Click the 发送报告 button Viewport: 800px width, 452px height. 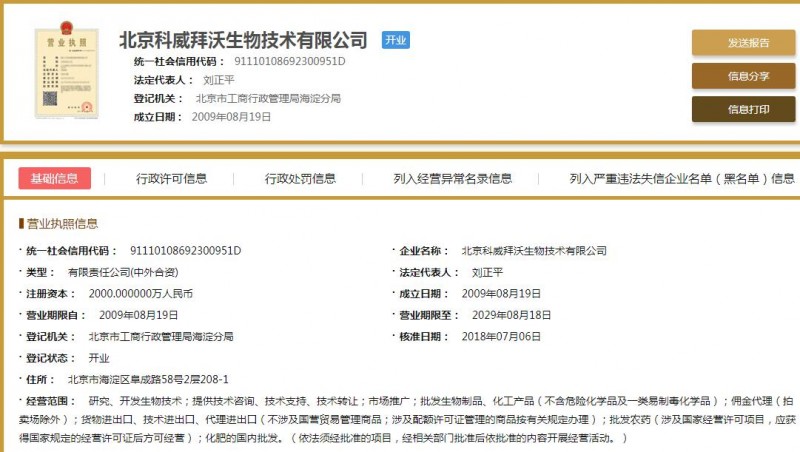pos(743,43)
